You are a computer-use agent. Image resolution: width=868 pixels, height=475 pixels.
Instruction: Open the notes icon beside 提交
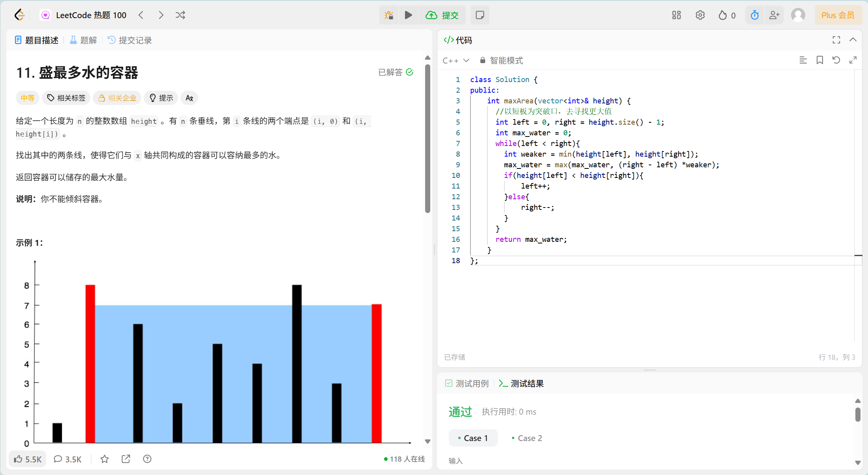480,15
